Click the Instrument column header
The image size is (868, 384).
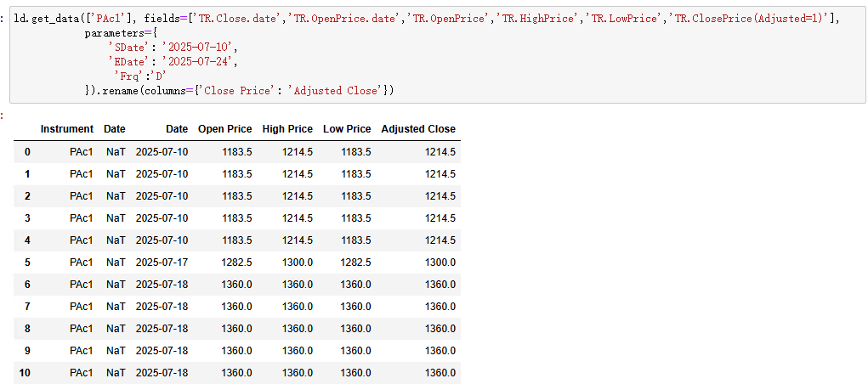tap(67, 129)
